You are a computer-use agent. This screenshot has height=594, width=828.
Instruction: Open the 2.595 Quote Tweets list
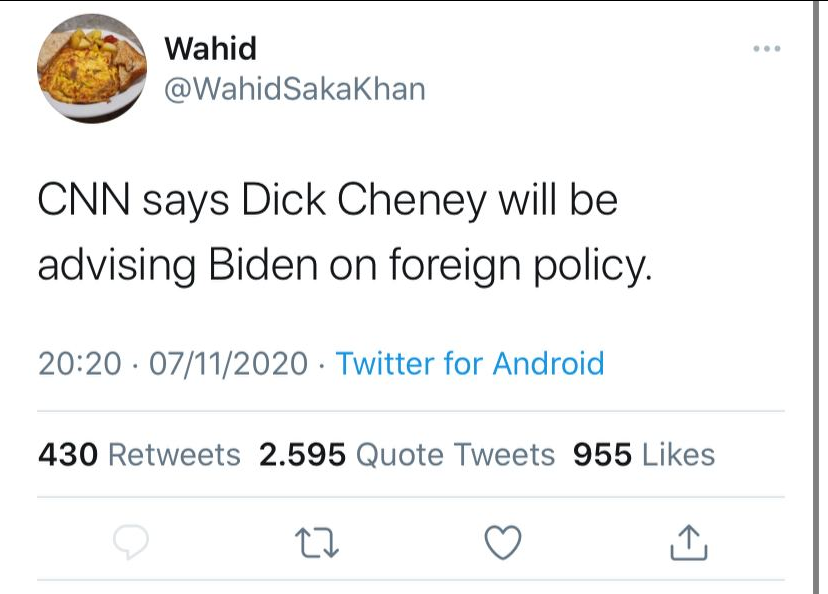pyautogui.click(x=406, y=455)
